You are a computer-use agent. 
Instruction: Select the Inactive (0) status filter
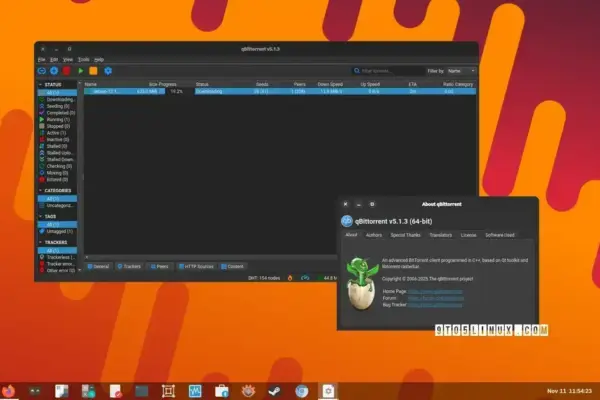(57, 139)
